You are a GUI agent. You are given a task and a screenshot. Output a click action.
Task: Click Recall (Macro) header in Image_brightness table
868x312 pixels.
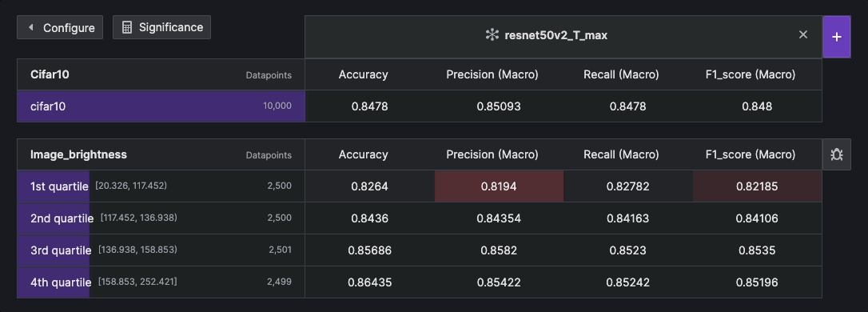point(621,154)
